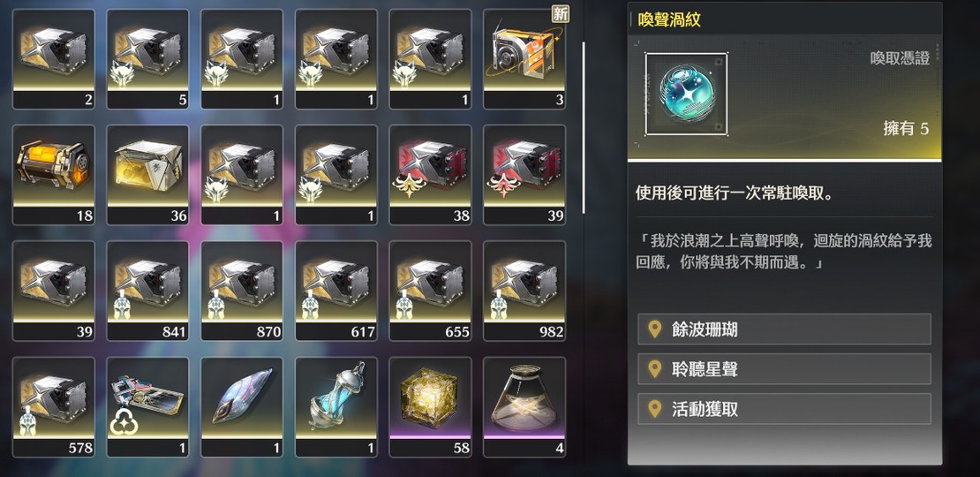Select the silver chest with count 870

(242, 291)
